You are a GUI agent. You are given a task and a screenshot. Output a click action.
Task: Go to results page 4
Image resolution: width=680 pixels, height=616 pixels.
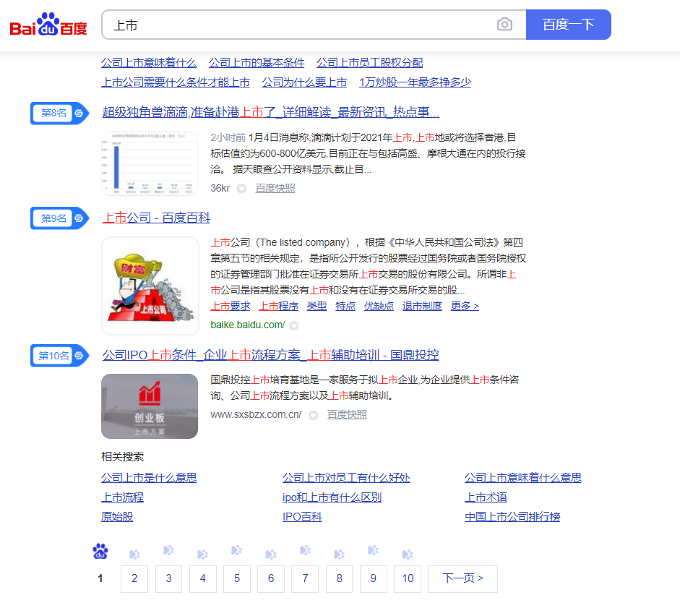coord(202,578)
